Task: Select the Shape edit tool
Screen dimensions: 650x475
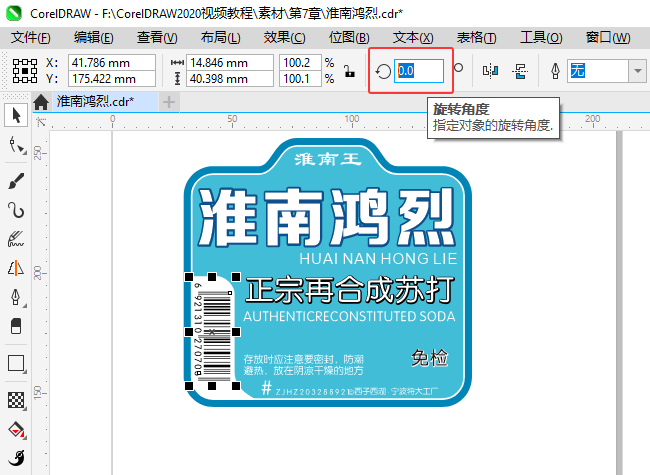Action: tap(16, 145)
